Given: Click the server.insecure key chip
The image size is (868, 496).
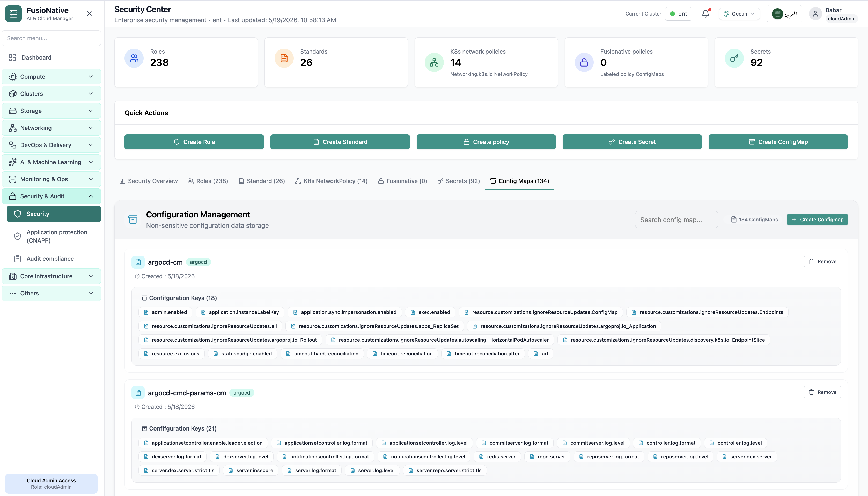Looking at the screenshot, I should point(251,470).
